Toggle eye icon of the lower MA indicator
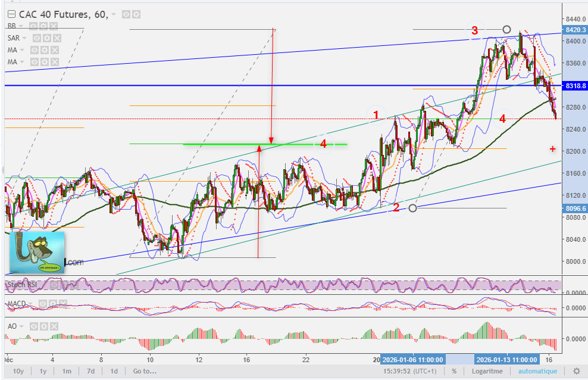The image size is (588, 380). coord(35,62)
